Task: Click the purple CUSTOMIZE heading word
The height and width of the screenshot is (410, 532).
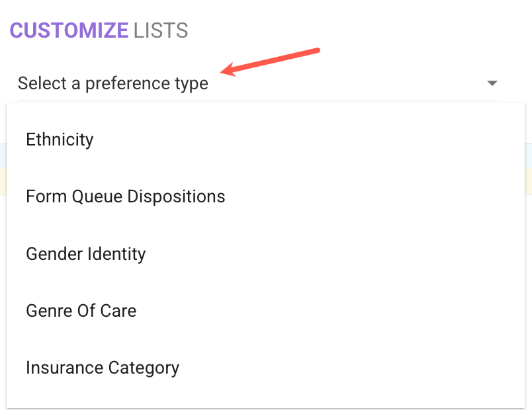Action: point(69,30)
